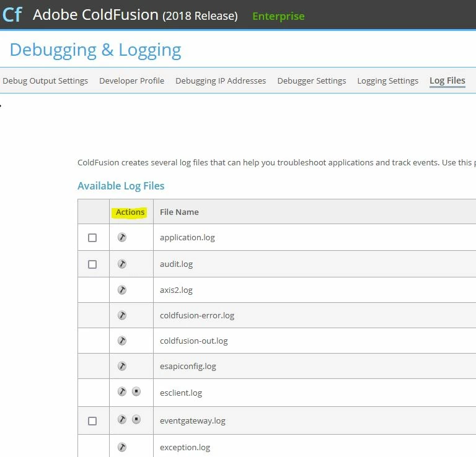Click the esclient.log file name

coord(181,393)
